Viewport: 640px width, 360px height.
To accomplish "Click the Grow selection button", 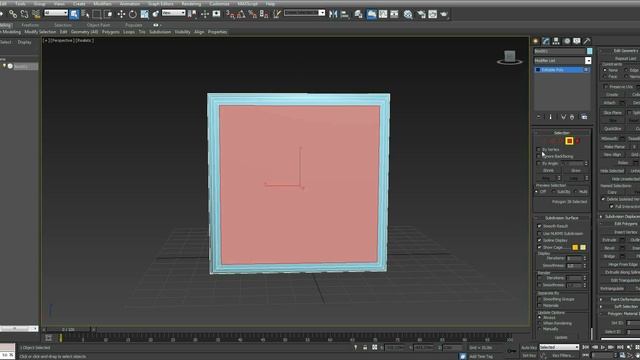I will (576, 170).
